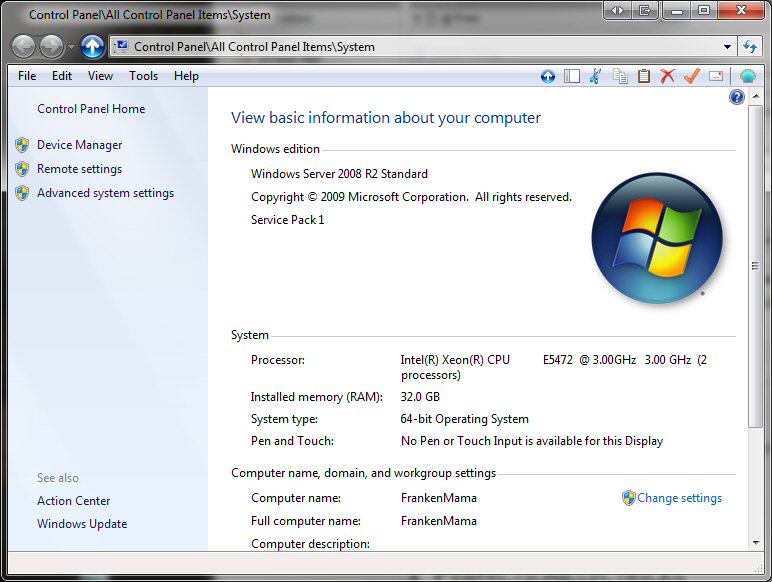Click the 'Computer description:' label
The image size is (772, 582).
pyautogui.click(x=310, y=544)
